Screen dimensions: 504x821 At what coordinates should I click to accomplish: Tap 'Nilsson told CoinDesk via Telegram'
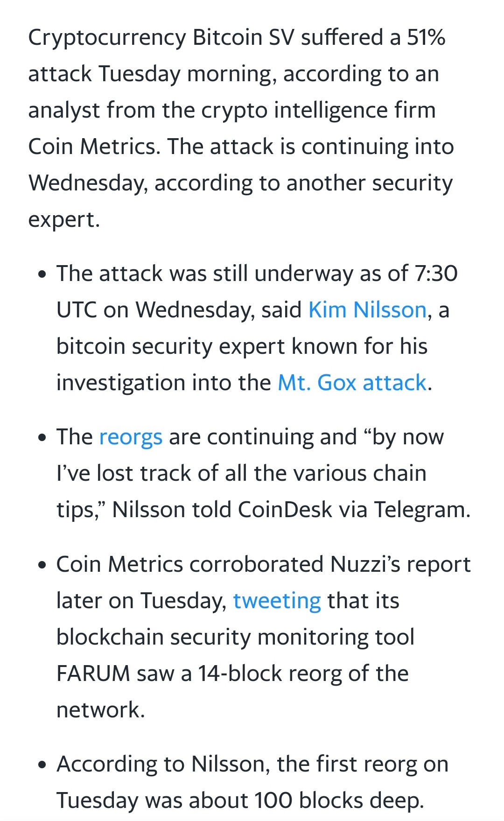pos(292,510)
